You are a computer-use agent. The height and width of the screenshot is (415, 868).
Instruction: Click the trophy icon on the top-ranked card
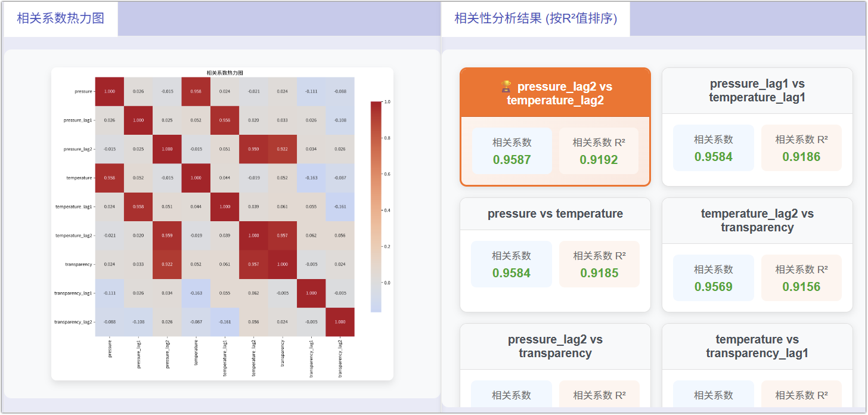(506, 87)
